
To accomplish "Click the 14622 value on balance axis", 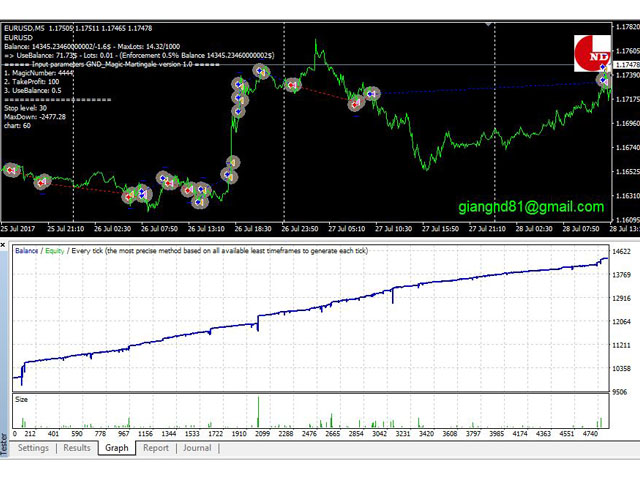I will click(x=625, y=251).
